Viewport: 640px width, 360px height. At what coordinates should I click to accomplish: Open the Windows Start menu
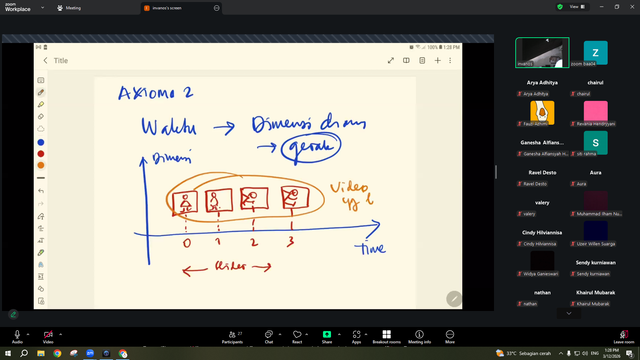(8, 353)
